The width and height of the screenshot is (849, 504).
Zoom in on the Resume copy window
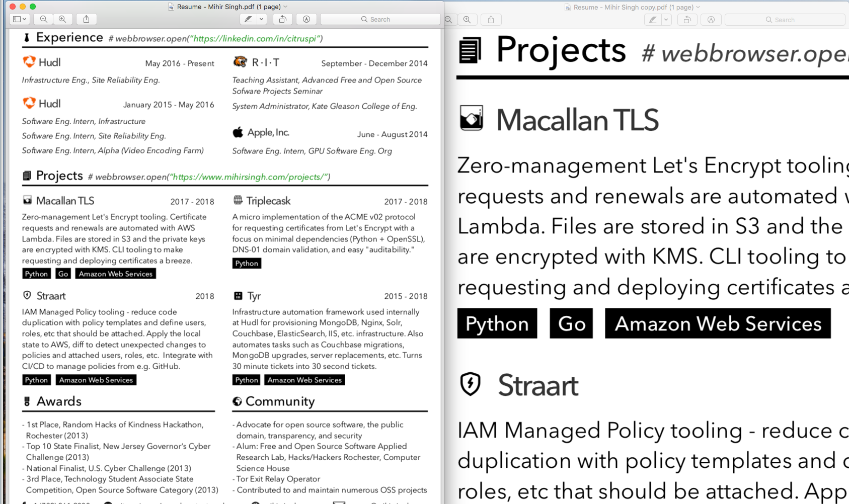coord(467,20)
